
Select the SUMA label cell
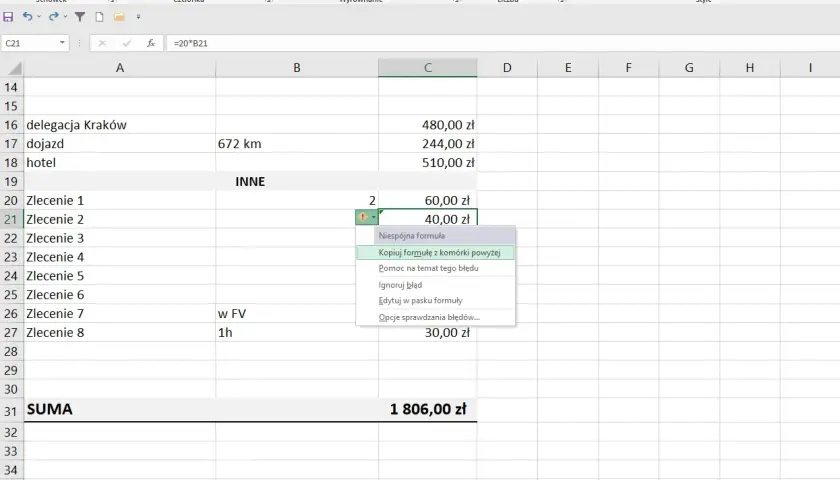[x=119, y=409]
